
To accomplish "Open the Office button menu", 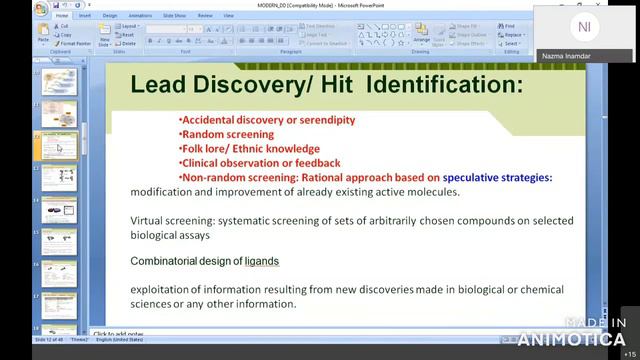I will point(41,9).
